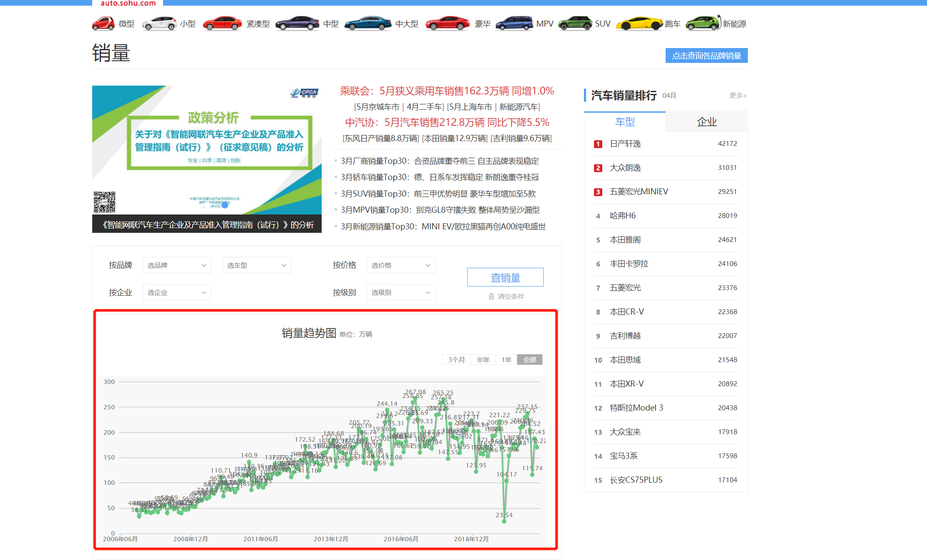Open 本田CR-V ranking entry
Image resolution: width=927 pixels, height=560 pixels.
(x=627, y=312)
